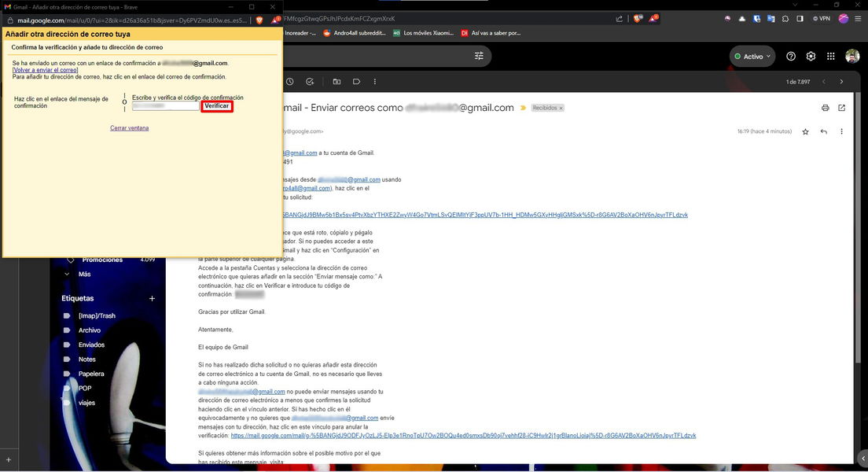Star the open email message
Screen dimensions: 868x472
click(805, 132)
